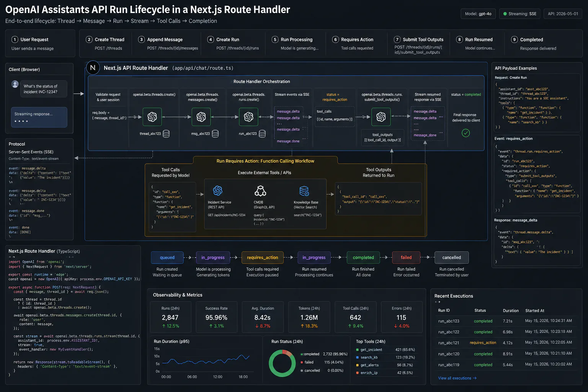Click the Next.js N logo icon

[93, 68]
